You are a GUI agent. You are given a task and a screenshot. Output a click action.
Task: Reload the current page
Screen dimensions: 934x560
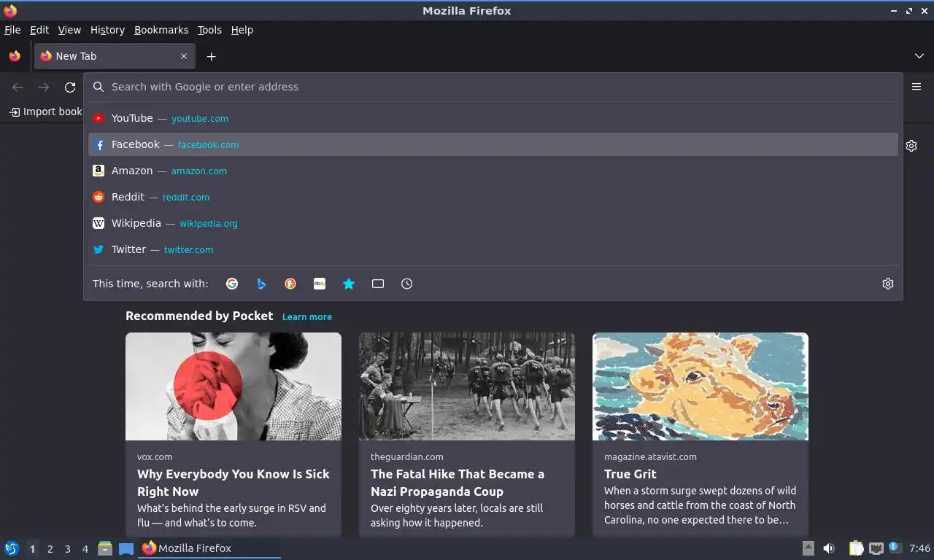70,87
